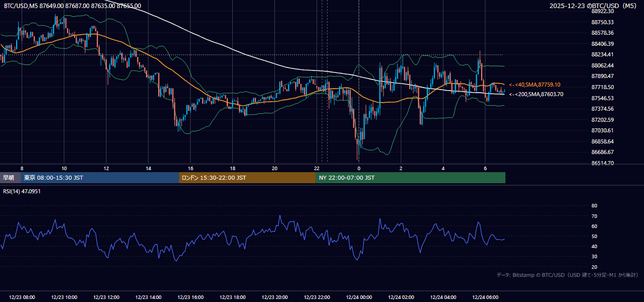Select the 早朝 session block

[10, 178]
